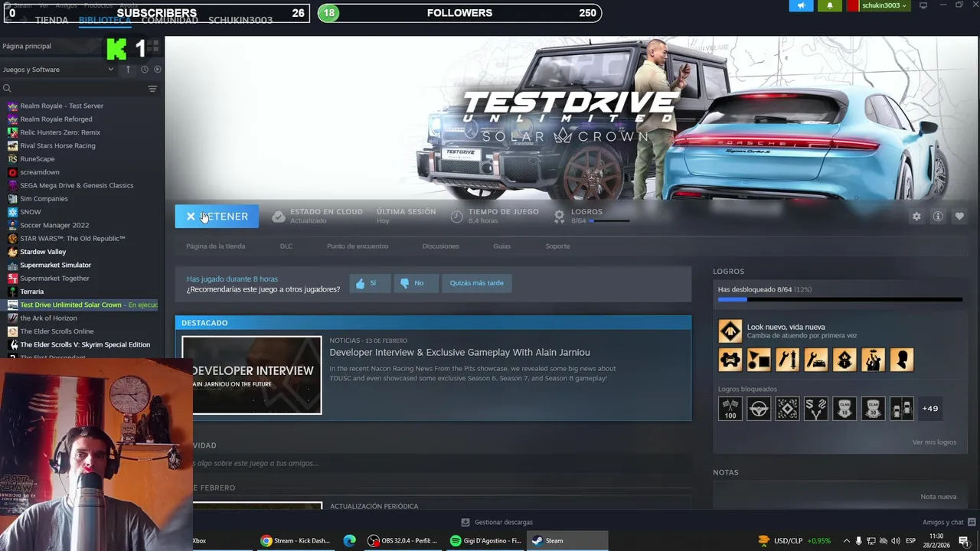Screen dimensions: 980x551
Task: Go to Página principal in the library sidebar
Action: click(x=27, y=46)
